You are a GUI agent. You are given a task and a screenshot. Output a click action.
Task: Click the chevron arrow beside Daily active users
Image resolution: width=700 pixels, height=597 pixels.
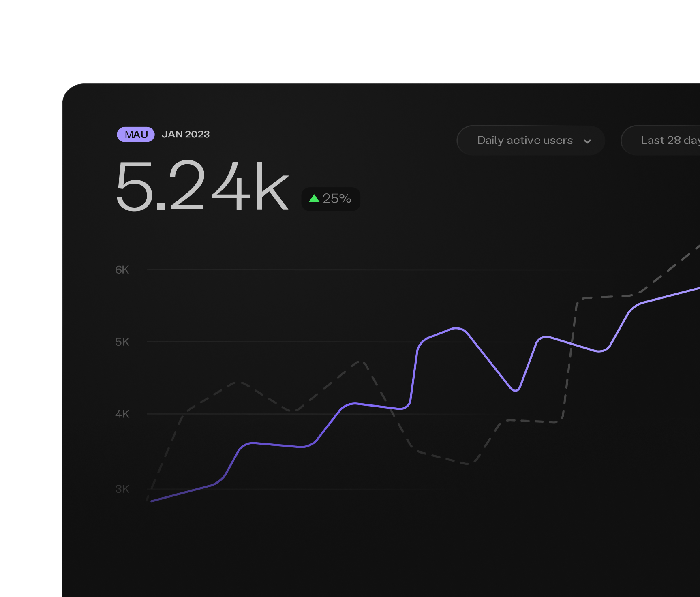coord(587,141)
